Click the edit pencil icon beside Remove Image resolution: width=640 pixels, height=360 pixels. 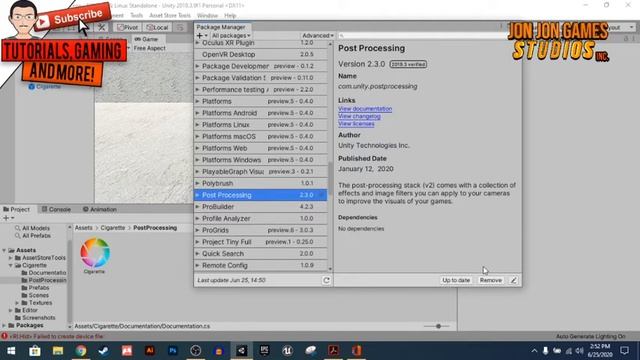[x=513, y=280]
